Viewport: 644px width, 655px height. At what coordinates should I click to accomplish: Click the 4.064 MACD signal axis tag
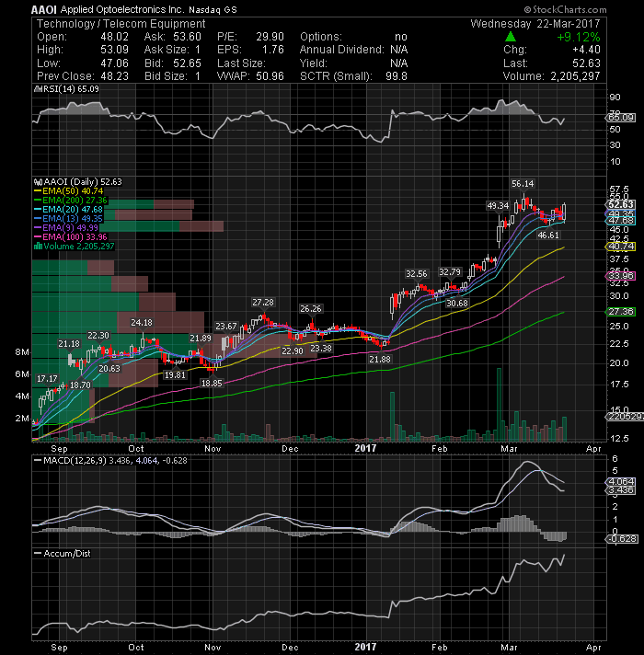620,482
